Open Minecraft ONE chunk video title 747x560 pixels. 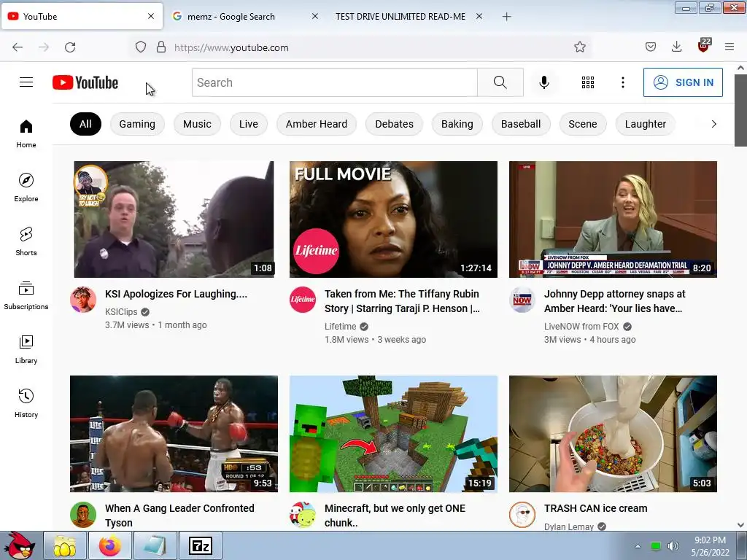[395, 516]
